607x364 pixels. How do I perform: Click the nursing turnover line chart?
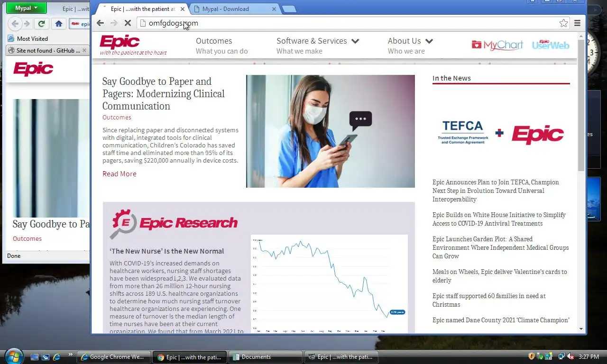coord(329,283)
